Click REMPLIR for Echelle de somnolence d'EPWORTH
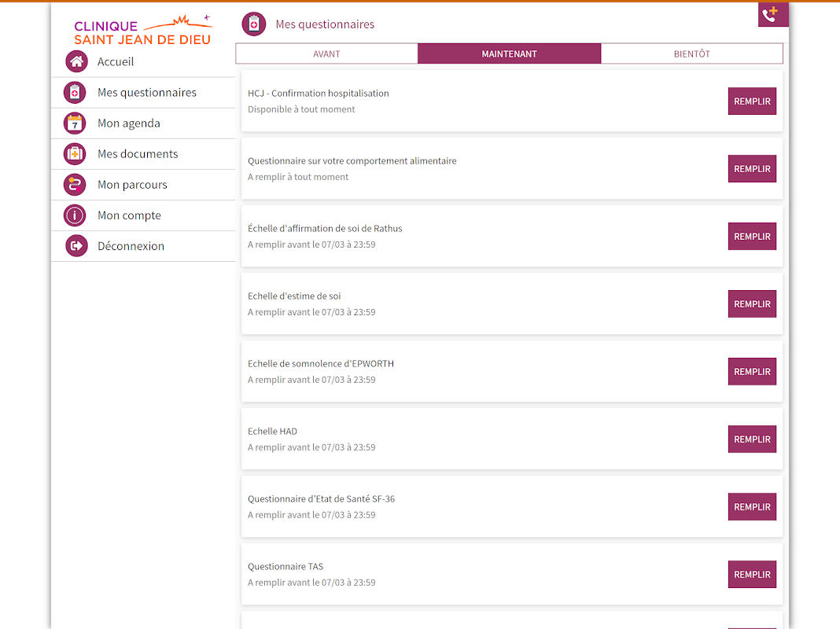This screenshot has height=629, width=840. pos(752,372)
